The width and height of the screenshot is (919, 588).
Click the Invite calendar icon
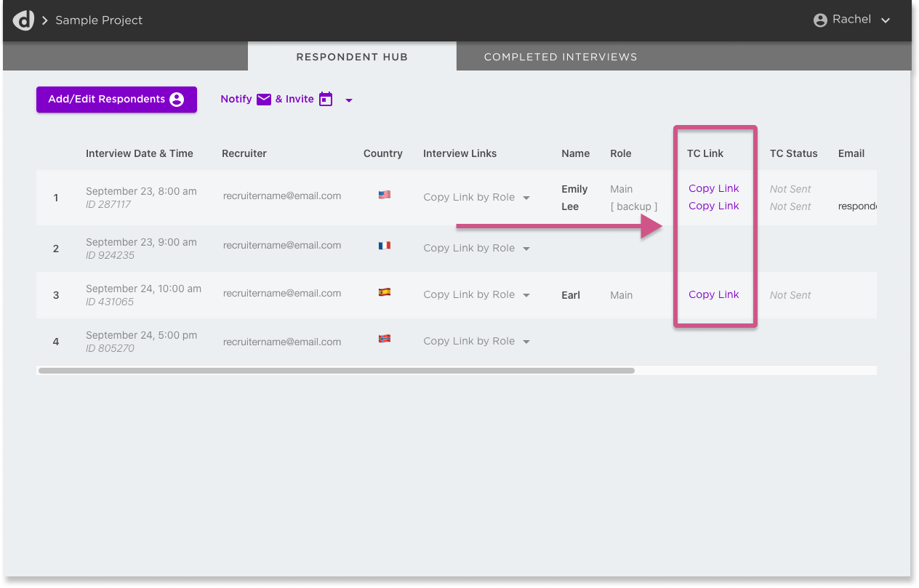[326, 100]
